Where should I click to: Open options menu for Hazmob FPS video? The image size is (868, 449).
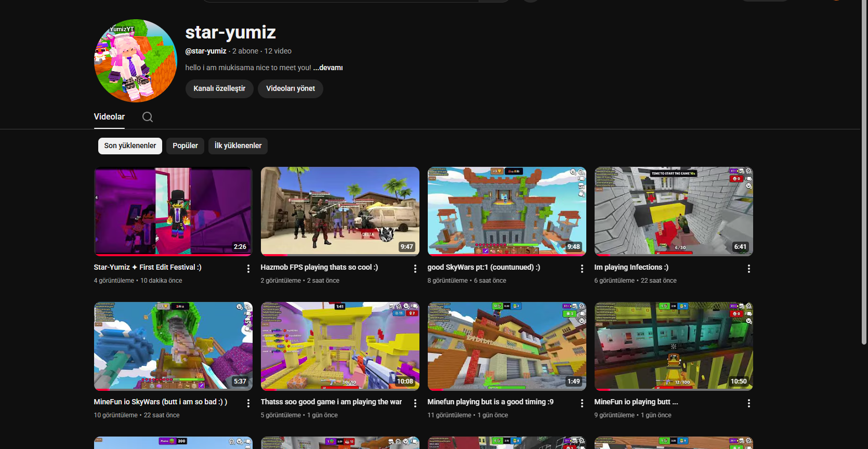415,269
